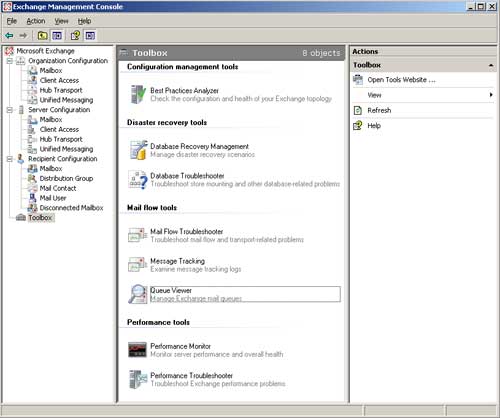Select Client Access under Server Configuration
Image resolution: width=500 pixels, height=418 pixels.
click(59, 129)
